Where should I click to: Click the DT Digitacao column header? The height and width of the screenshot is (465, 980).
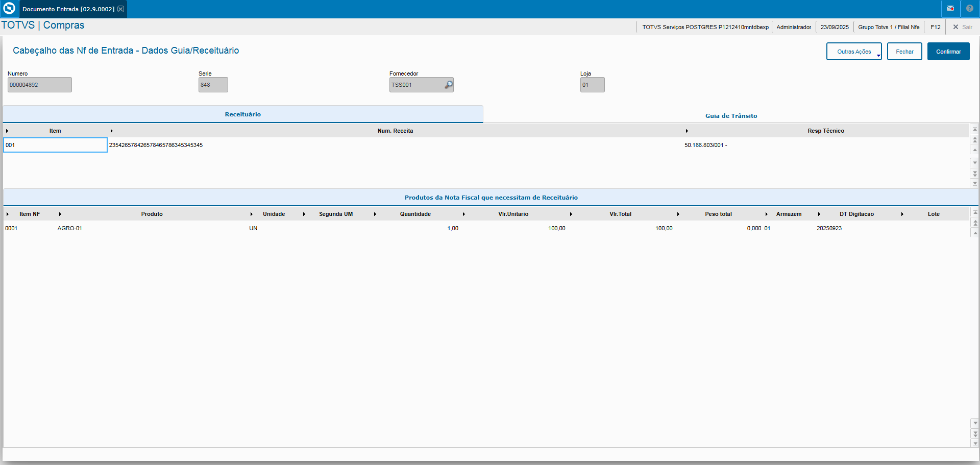[857, 214]
